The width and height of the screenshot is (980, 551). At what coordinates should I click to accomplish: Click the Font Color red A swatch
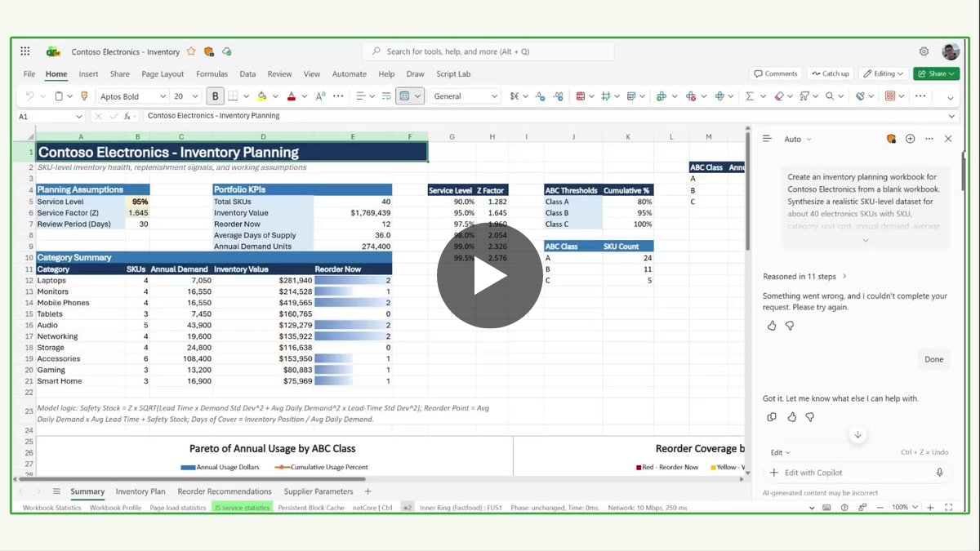pyautogui.click(x=292, y=96)
